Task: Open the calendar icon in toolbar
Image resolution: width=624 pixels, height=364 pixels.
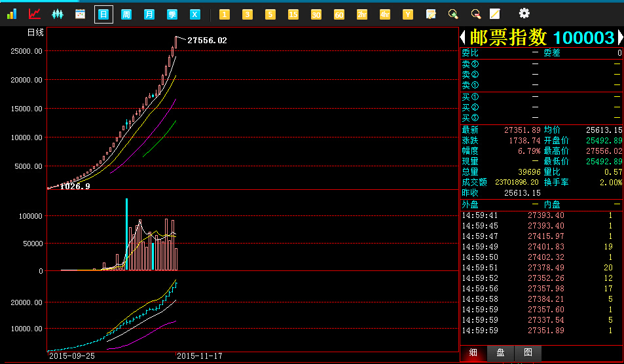Action: click(81, 14)
